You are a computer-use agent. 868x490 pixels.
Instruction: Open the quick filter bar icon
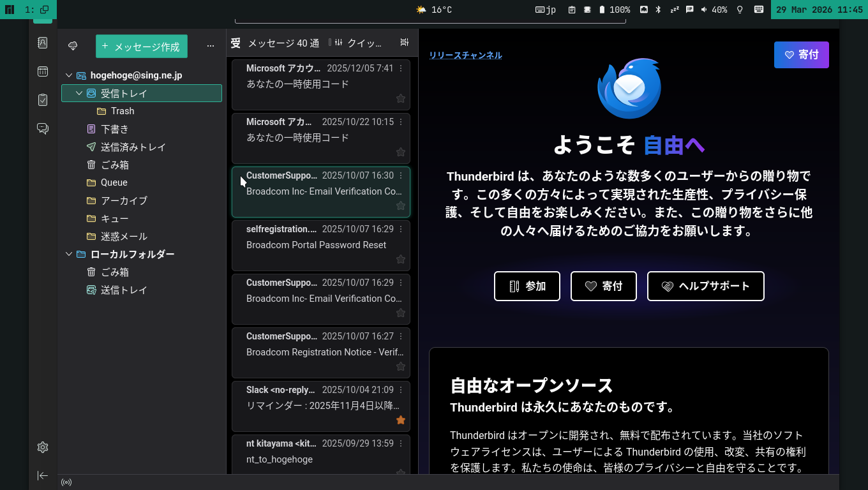click(x=337, y=43)
